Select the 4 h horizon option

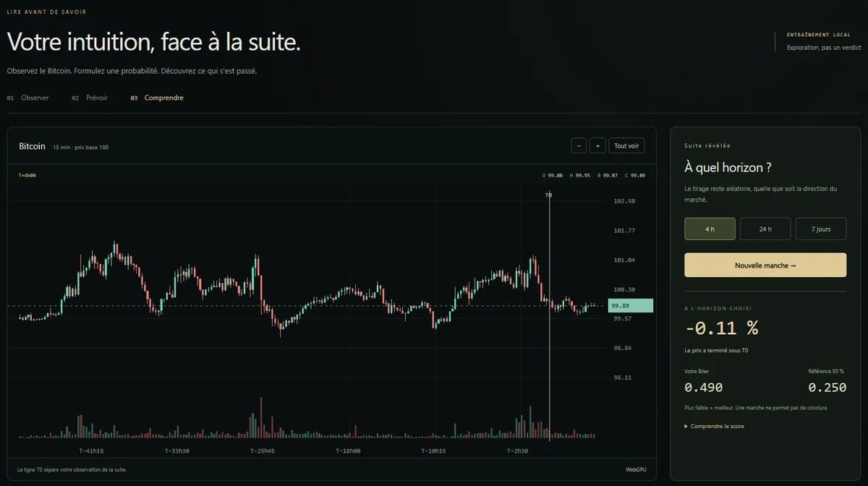(710, 229)
